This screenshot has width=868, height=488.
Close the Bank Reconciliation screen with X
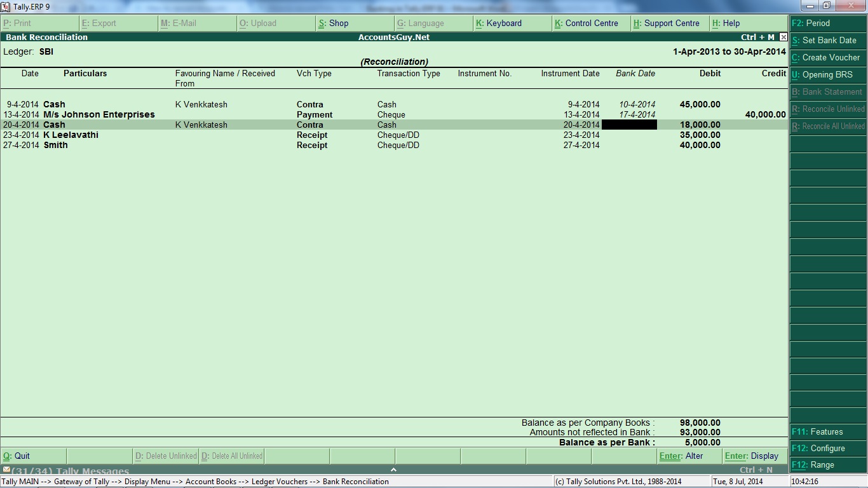pyautogui.click(x=783, y=37)
